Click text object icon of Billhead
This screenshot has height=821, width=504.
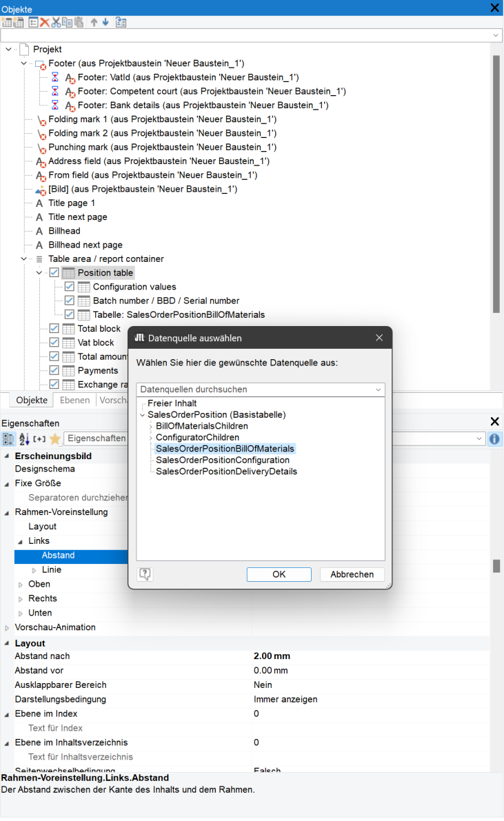pos(39,232)
